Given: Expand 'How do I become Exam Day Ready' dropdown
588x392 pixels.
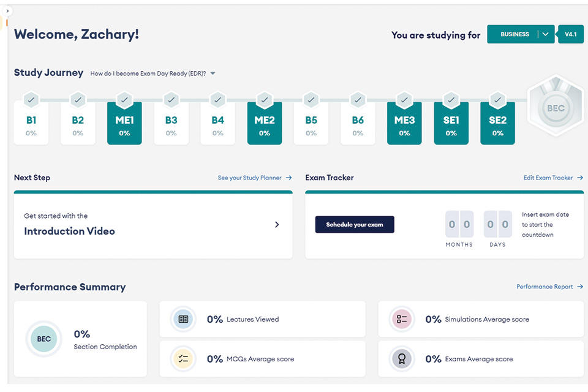Looking at the screenshot, I should [x=213, y=73].
